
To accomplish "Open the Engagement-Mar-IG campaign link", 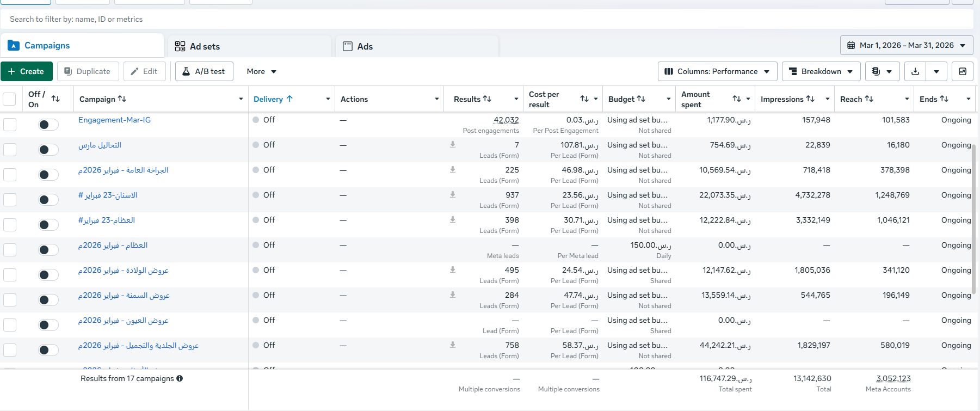I will pos(114,120).
